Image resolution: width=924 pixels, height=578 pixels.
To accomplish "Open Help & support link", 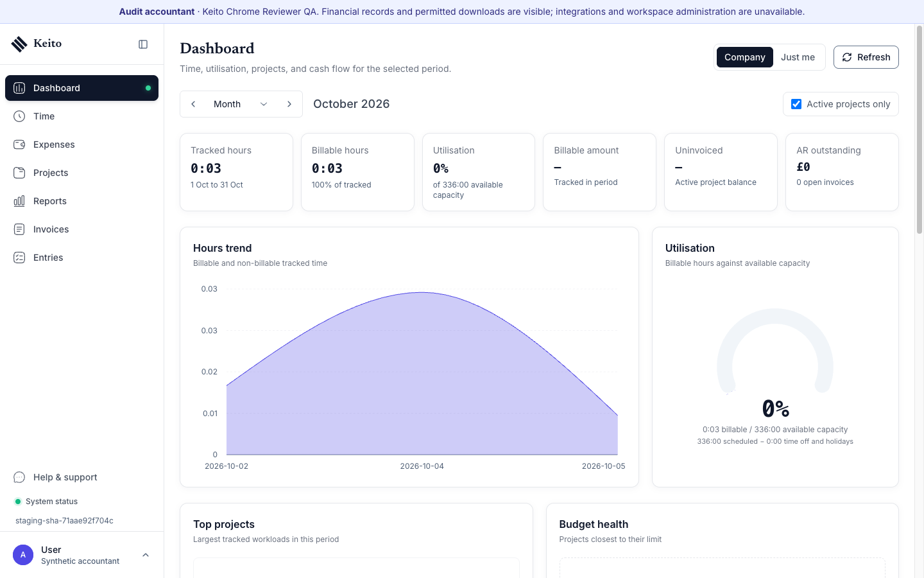I will [81, 477].
